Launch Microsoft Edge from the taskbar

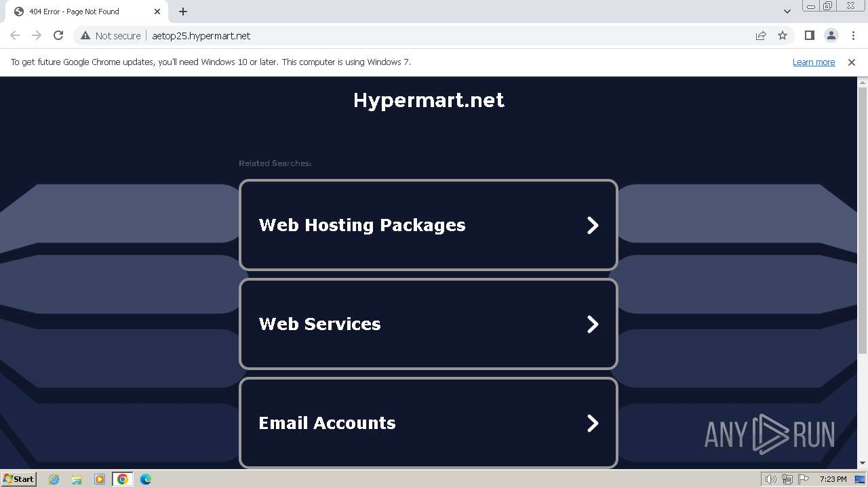[146, 479]
